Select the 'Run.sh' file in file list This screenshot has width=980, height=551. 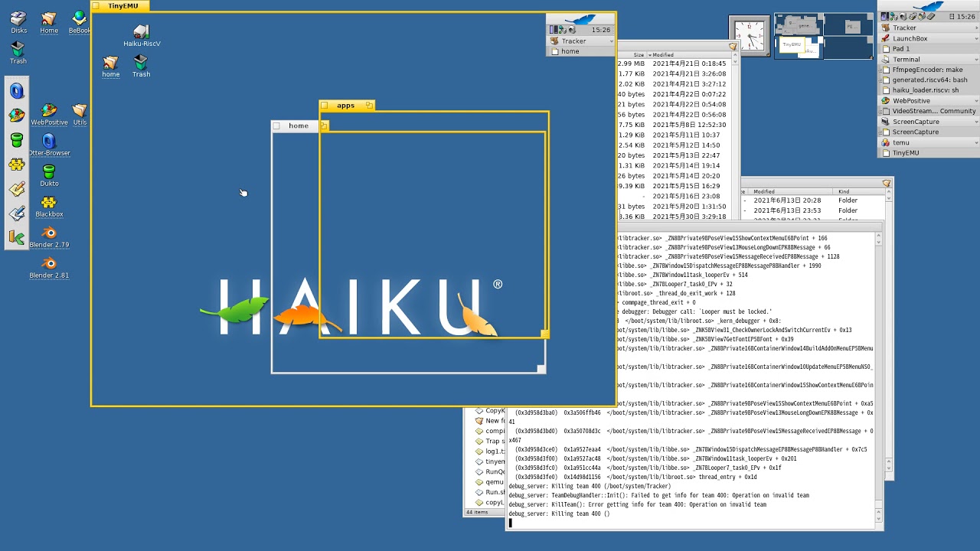pyautogui.click(x=489, y=492)
